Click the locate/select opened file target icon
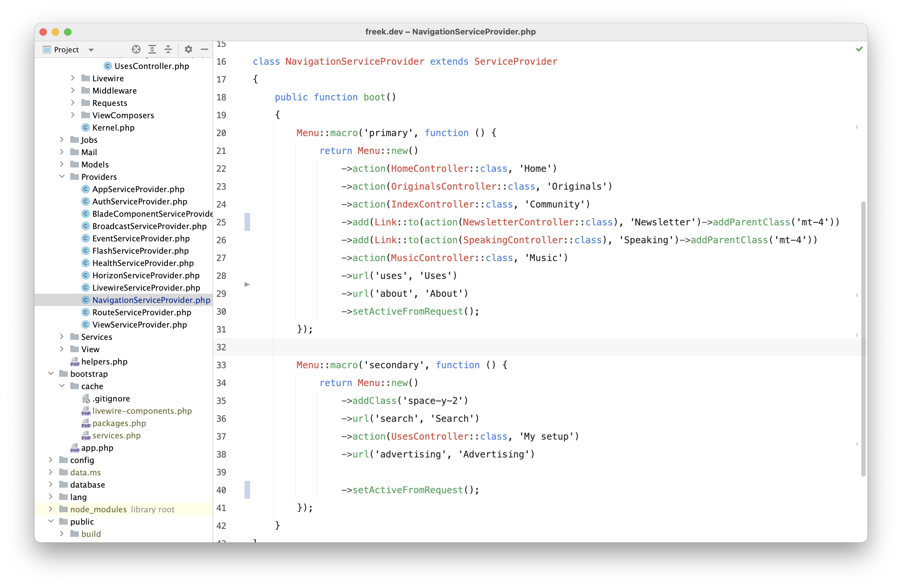This screenshot has height=588, width=902. coord(136,49)
